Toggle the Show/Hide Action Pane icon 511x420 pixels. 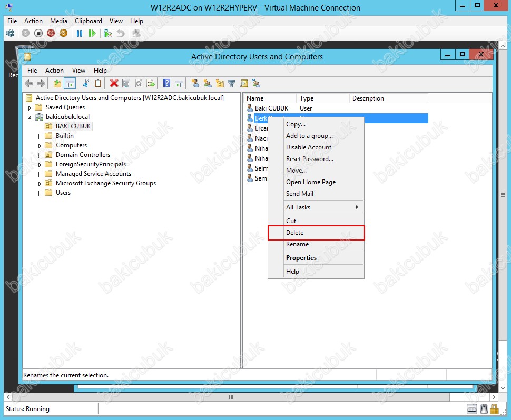click(x=179, y=84)
